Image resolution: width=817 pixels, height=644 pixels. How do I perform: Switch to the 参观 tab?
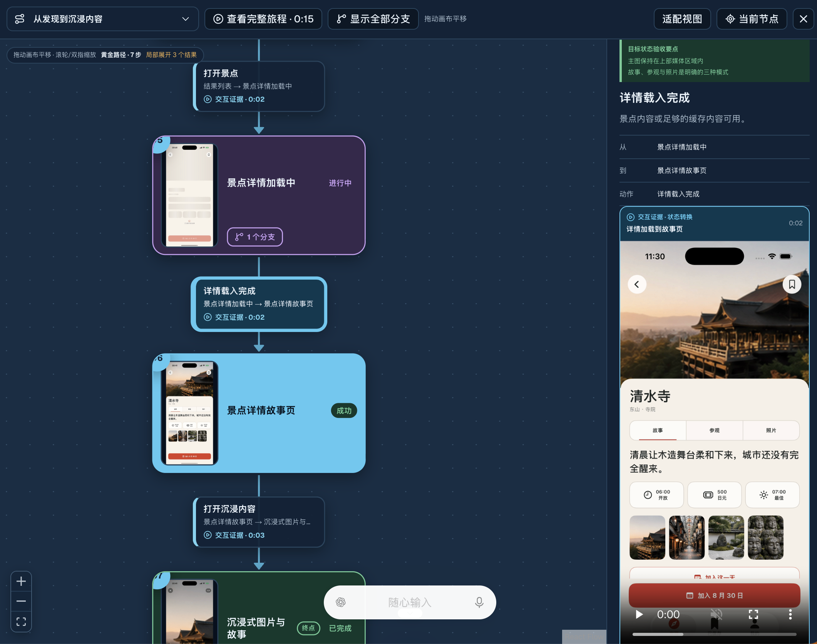(x=715, y=430)
